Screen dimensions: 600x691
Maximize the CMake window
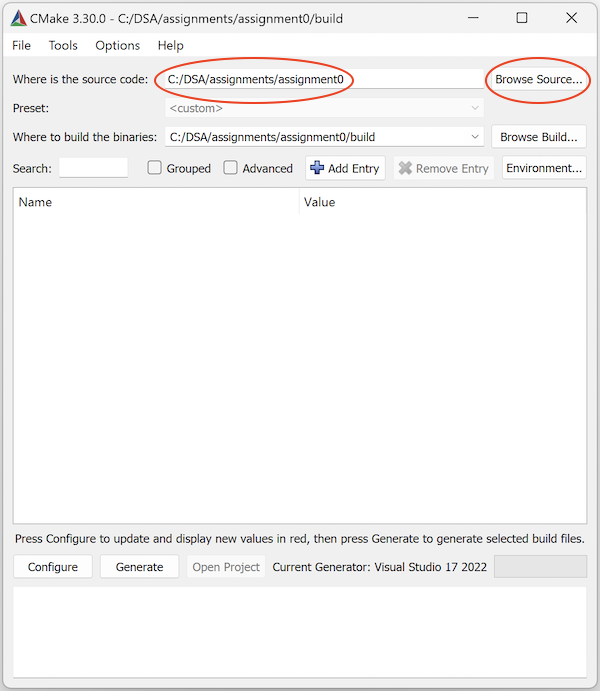coord(522,18)
